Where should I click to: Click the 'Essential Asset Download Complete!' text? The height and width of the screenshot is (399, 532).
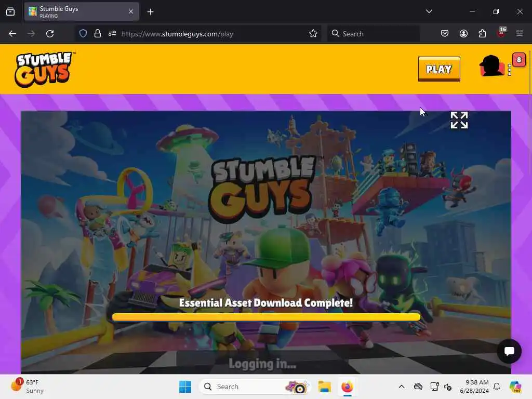[x=266, y=303]
